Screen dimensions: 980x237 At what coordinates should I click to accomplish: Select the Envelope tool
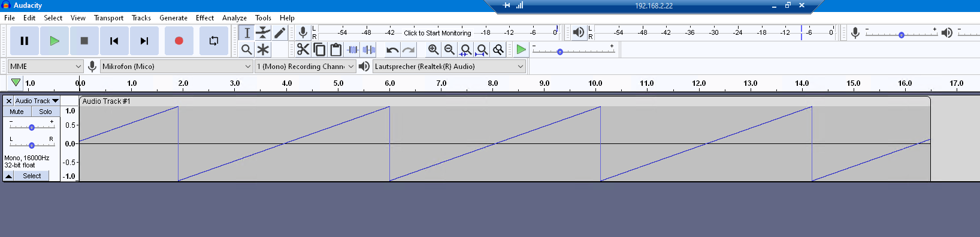(x=263, y=33)
